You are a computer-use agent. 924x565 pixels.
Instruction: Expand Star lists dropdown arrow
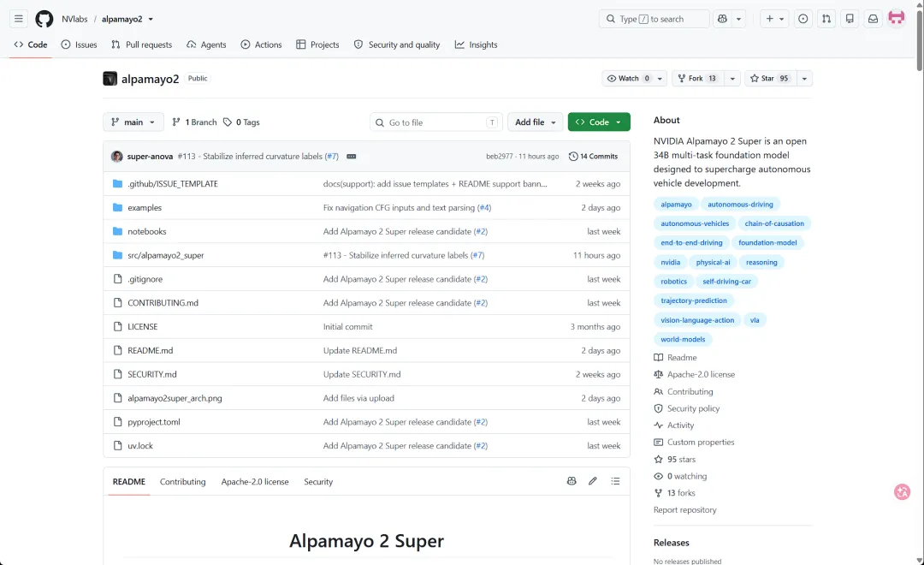click(804, 79)
